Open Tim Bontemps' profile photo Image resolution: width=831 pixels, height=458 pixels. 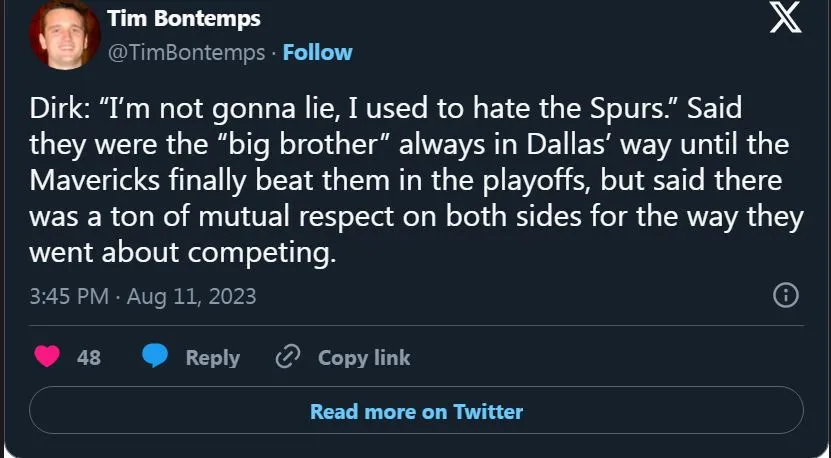coord(57,36)
